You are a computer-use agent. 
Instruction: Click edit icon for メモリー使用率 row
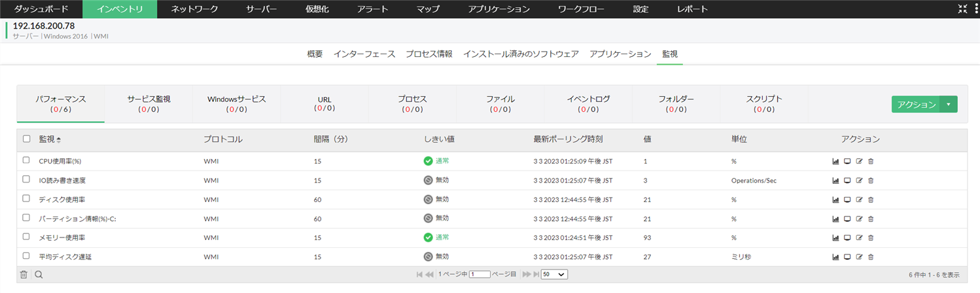coord(859,238)
